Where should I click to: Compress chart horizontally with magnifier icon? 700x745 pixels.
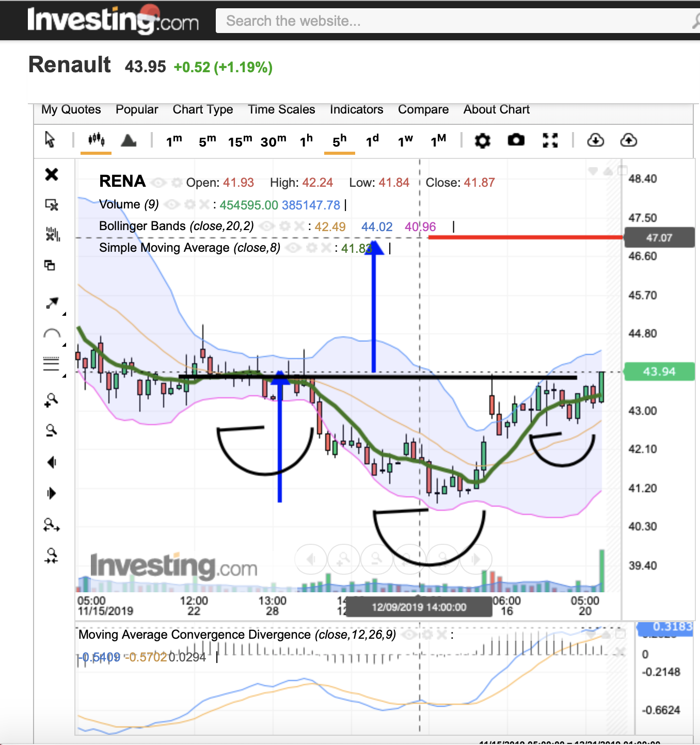[51, 555]
